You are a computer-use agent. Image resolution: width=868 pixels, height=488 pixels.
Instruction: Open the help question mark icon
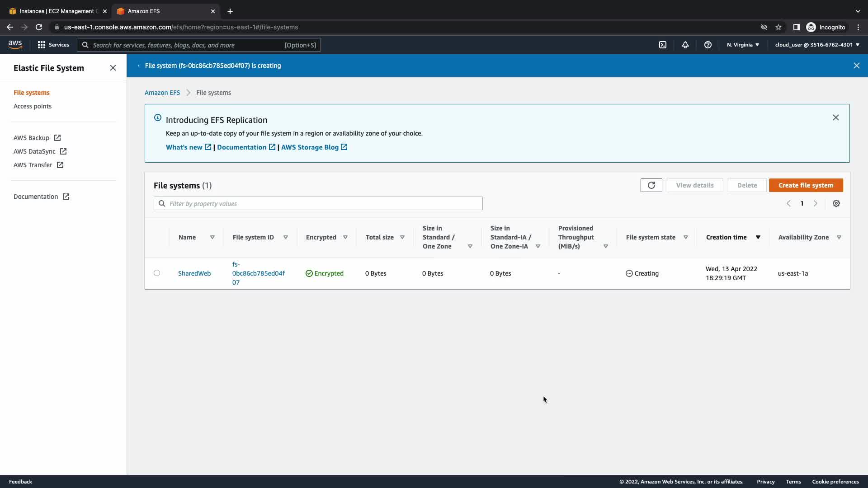(x=708, y=45)
